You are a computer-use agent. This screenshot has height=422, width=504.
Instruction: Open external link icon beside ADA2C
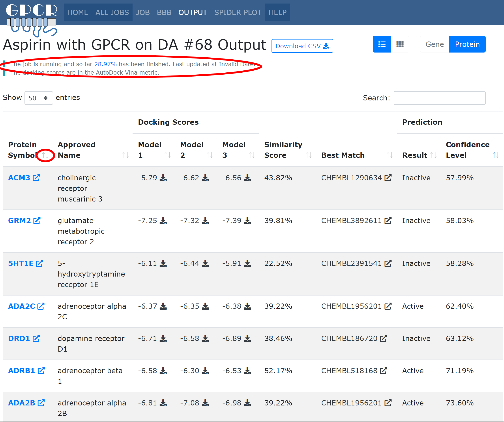pos(41,306)
